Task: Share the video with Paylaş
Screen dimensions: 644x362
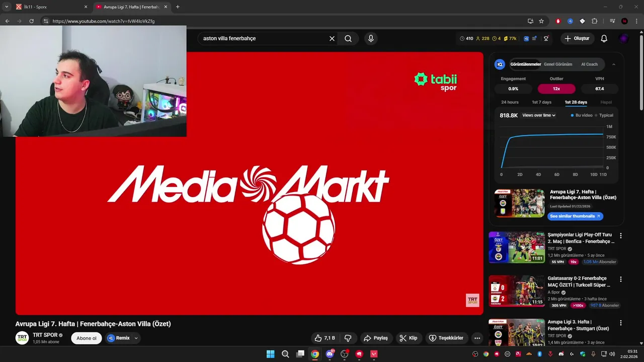Action: pos(376,338)
